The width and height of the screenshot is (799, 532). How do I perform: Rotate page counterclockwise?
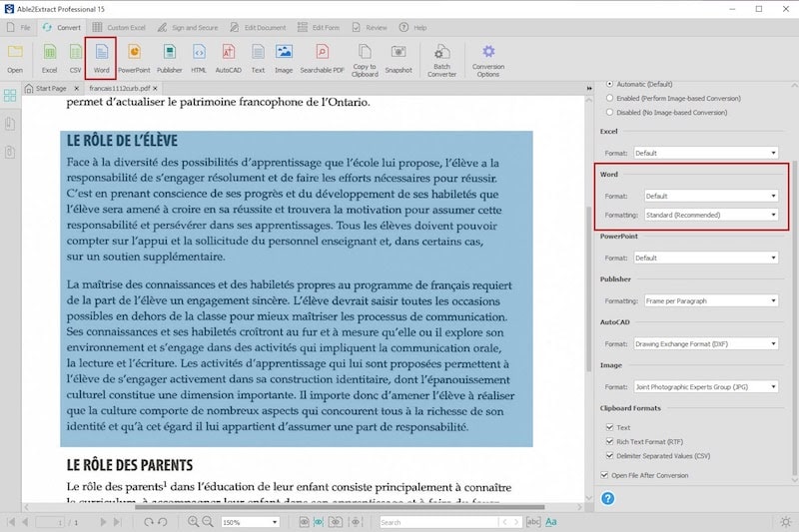(163, 522)
